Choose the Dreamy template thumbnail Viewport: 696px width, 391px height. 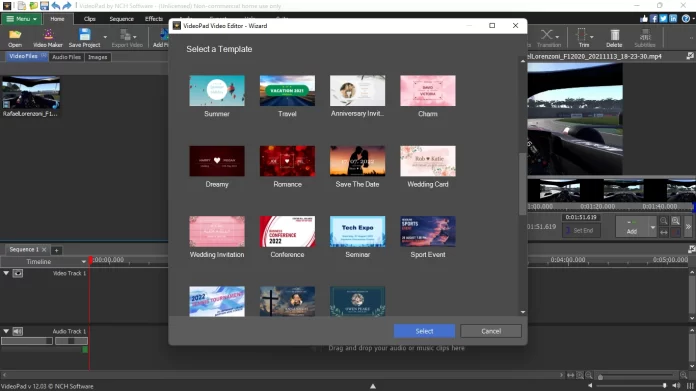pyautogui.click(x=217, y=161)
